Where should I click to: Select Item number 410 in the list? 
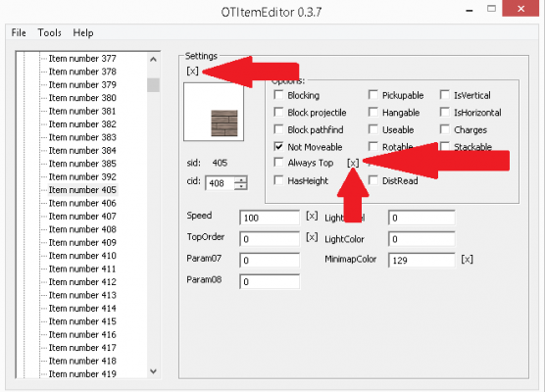pyautogui.click(x=82, y=256)
